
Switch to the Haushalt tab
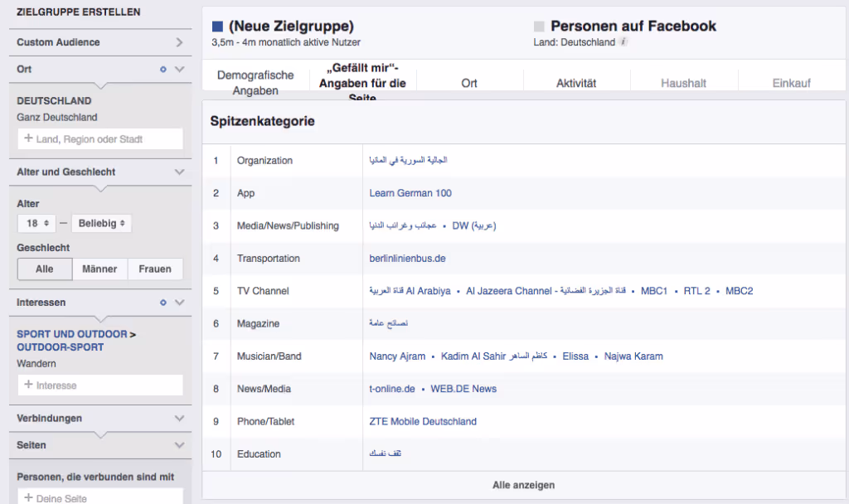(x=683, y=83)
